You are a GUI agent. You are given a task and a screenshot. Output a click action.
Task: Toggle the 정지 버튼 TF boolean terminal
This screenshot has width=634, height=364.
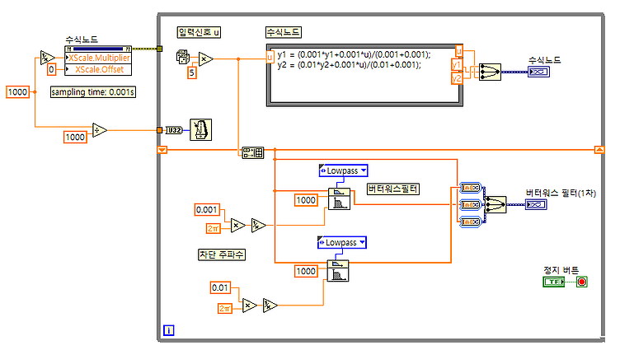click(553, 282)
